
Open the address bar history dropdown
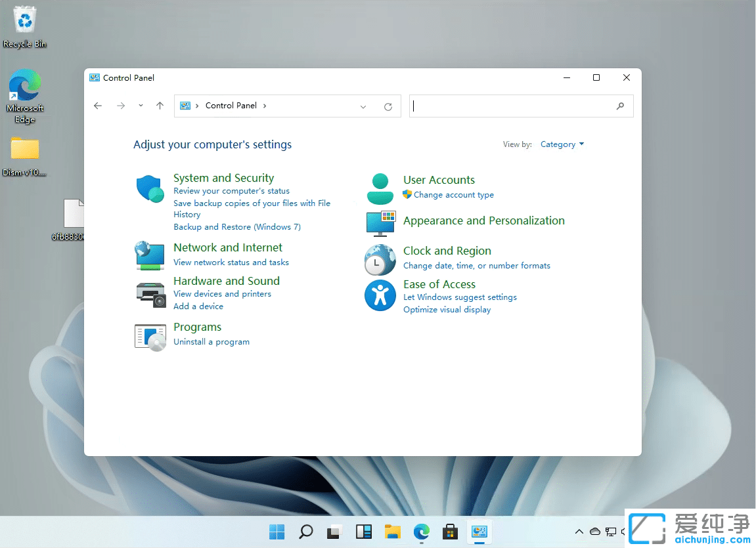pyautogui.click(x=363, y=106)
